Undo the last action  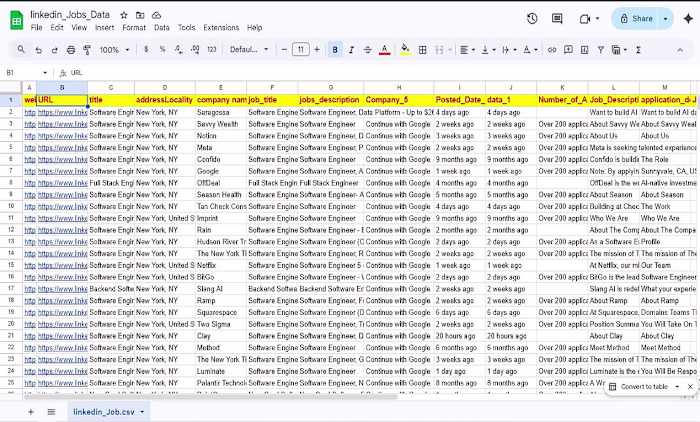pos(38,50)
